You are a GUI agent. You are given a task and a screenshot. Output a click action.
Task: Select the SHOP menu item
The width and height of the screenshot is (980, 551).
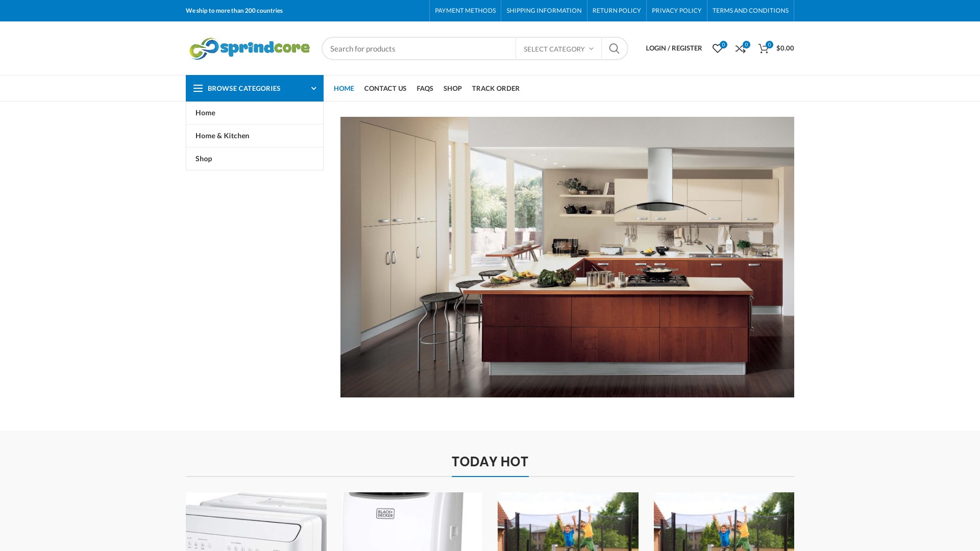(452, 88)
